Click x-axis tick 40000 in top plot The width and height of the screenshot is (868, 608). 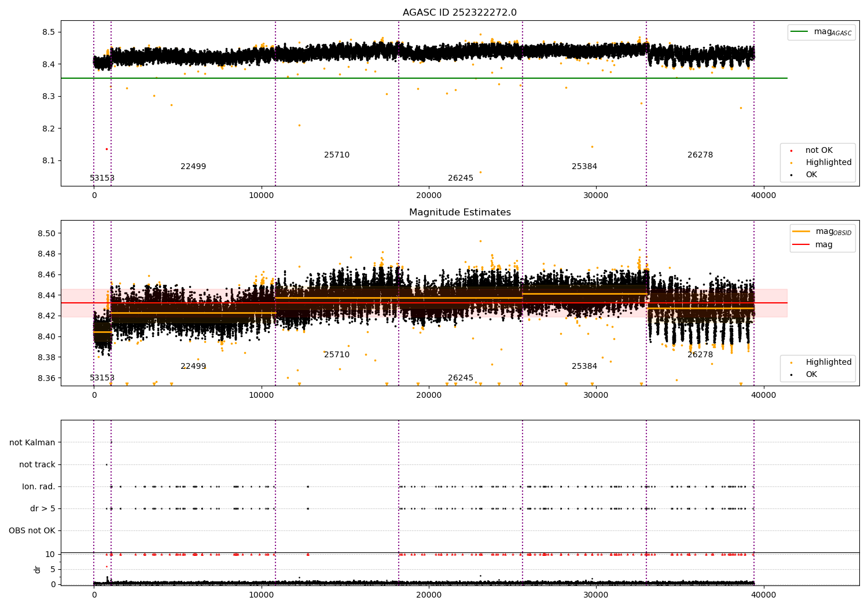click(x=763, y=196)
